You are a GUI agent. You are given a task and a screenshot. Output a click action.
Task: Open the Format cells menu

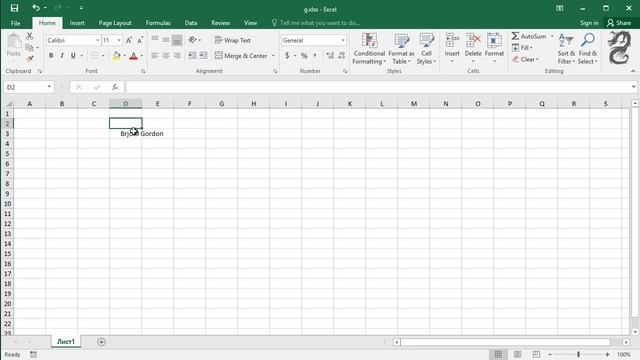pyautogui.click(x=494, y=49)
